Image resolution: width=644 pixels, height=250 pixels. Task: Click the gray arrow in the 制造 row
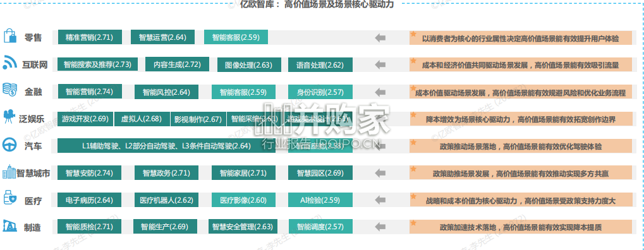[x=380, y=227]
